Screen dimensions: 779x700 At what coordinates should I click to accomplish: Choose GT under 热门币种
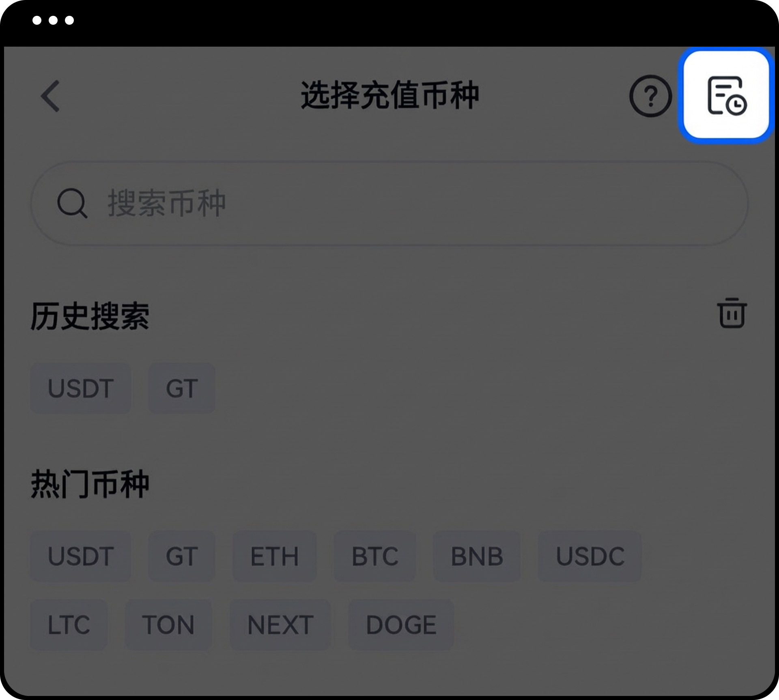click(x=182, y=556)
